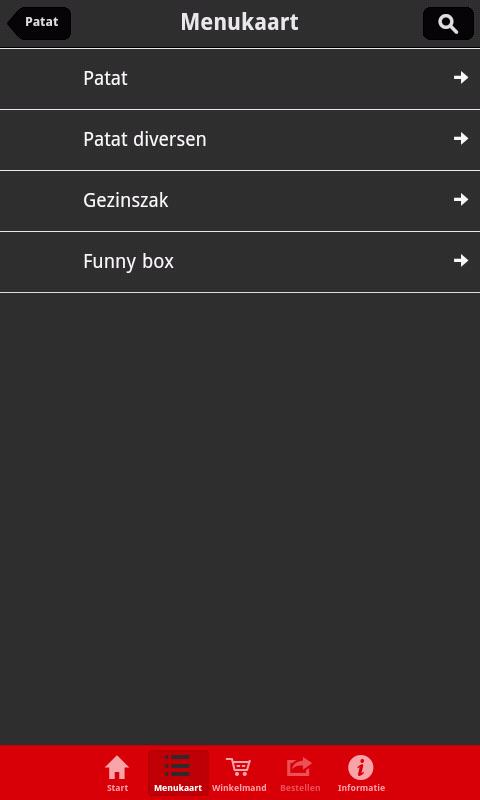Click the arrow next to Funny box
The height and width of the screenshot is (800, 480).
click(461, 261)
